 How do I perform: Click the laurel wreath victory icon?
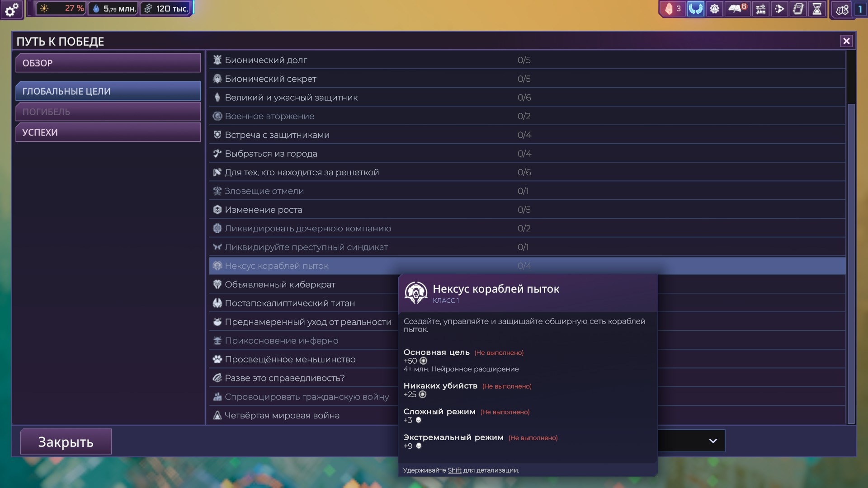tap(696, 9)
